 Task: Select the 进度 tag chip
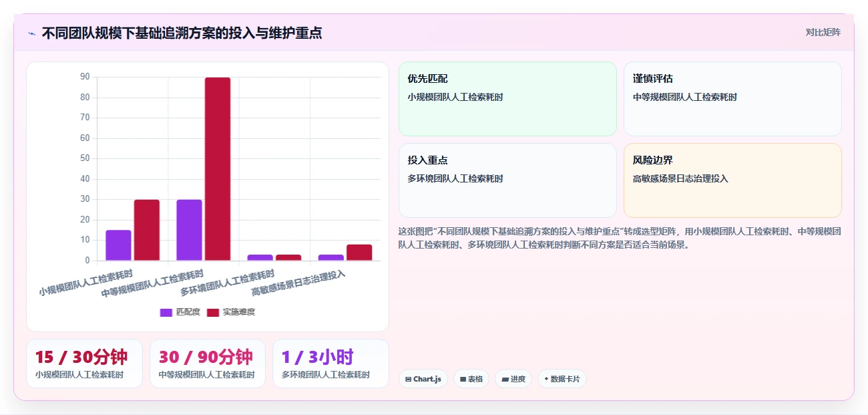(513, 379)
